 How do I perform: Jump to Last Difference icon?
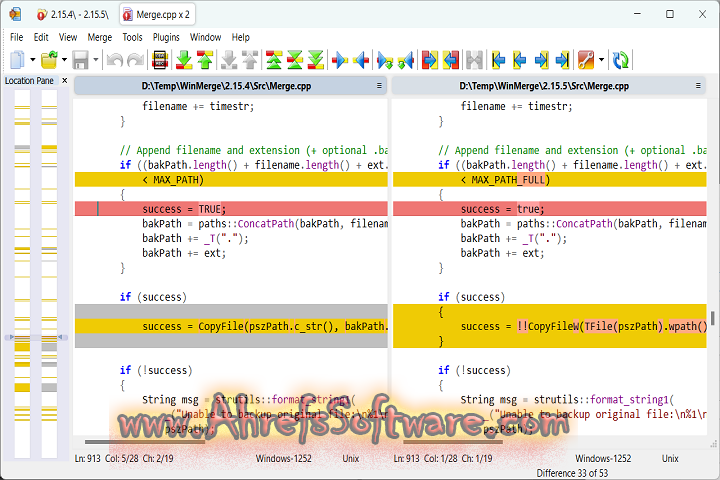(316, 60)
